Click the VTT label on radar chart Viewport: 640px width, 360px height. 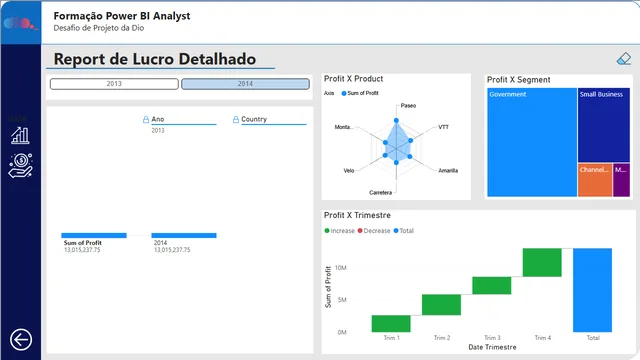pyautogui.click(x=444, y=127)
